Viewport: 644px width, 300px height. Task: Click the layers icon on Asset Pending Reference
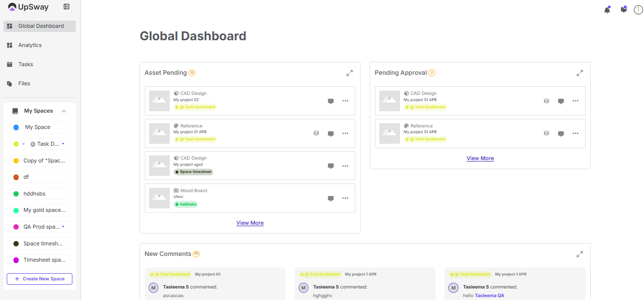coord(316,134)
